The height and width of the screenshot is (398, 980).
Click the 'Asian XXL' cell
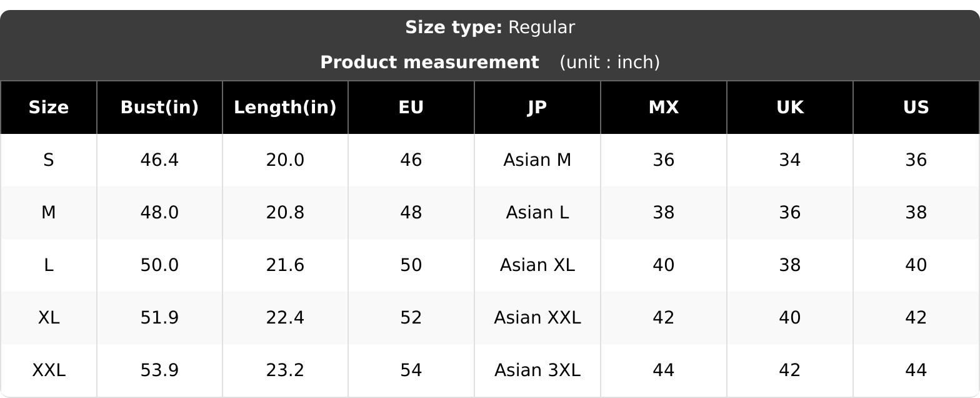[537, 318]
